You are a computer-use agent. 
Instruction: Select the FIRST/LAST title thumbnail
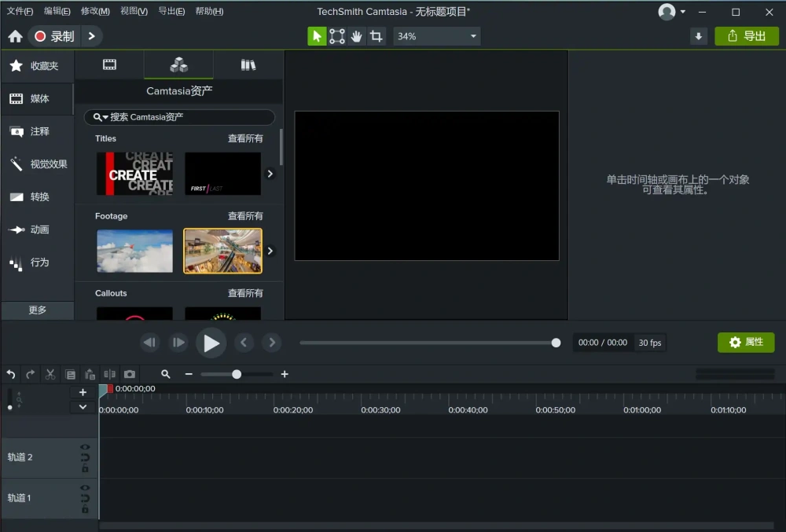click(222, 174)
